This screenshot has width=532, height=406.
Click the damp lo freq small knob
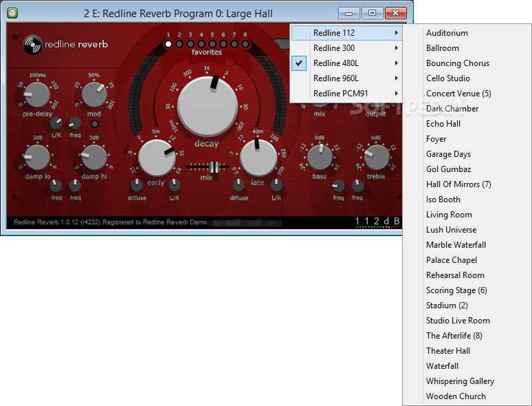(x=56, y=186)
